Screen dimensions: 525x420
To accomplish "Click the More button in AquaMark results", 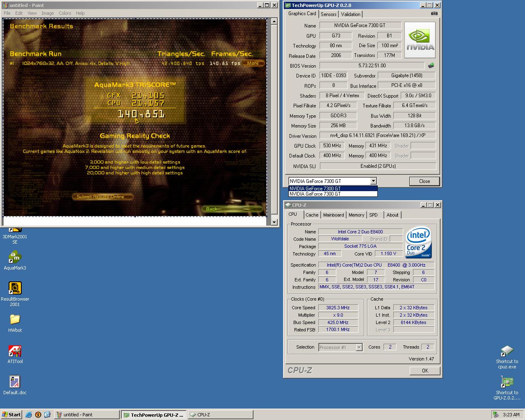I will (x=253, y=63).
